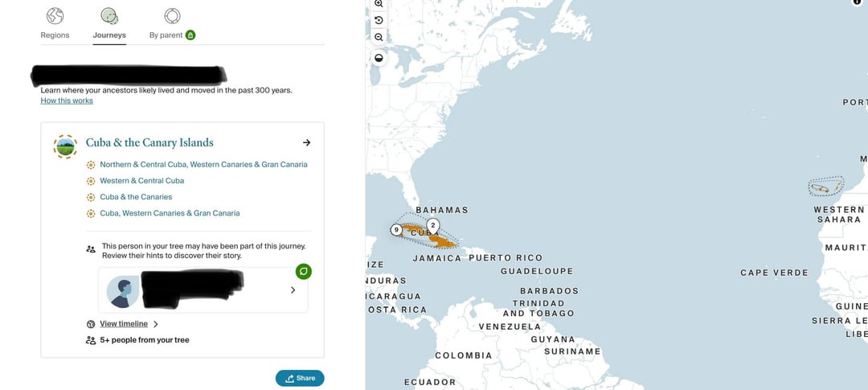Click the info icon at map corner
This screenshot has width=868, height=390.
click(857, 2)
